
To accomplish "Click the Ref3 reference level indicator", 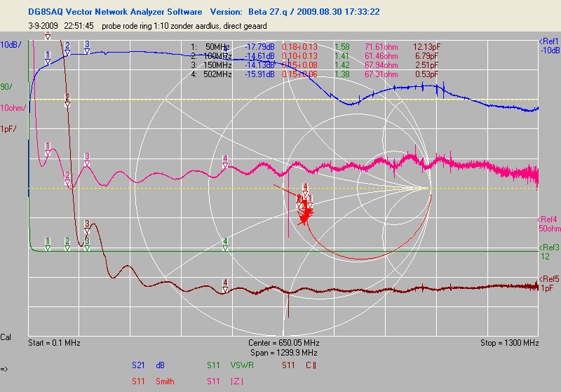I will [548, 252].
